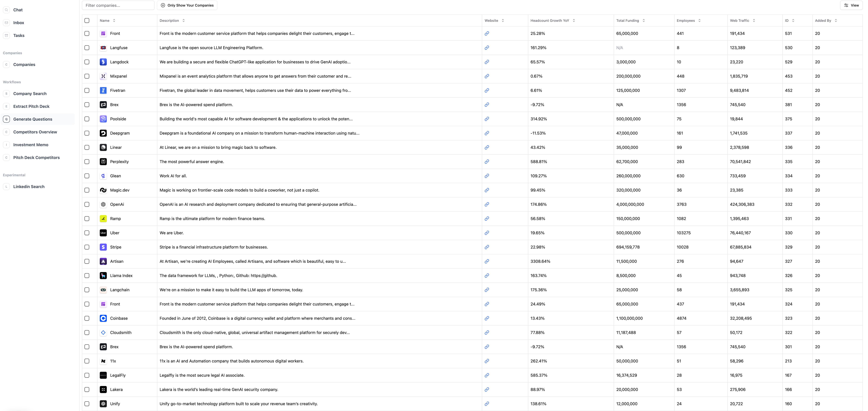Select Competitors Overview workflow
This screenshot has width=868, height=411.
click(x=35, y=132)
